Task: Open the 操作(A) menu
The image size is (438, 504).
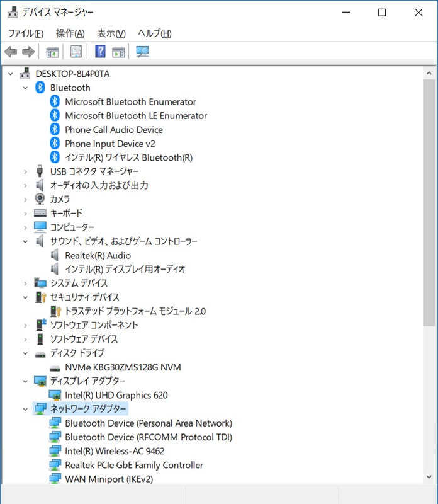Action: point(70,33)
